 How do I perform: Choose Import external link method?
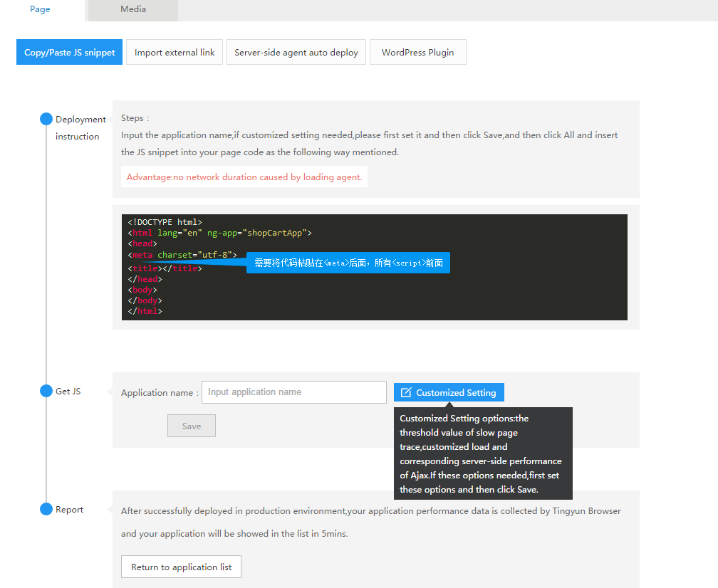point(175,52)
